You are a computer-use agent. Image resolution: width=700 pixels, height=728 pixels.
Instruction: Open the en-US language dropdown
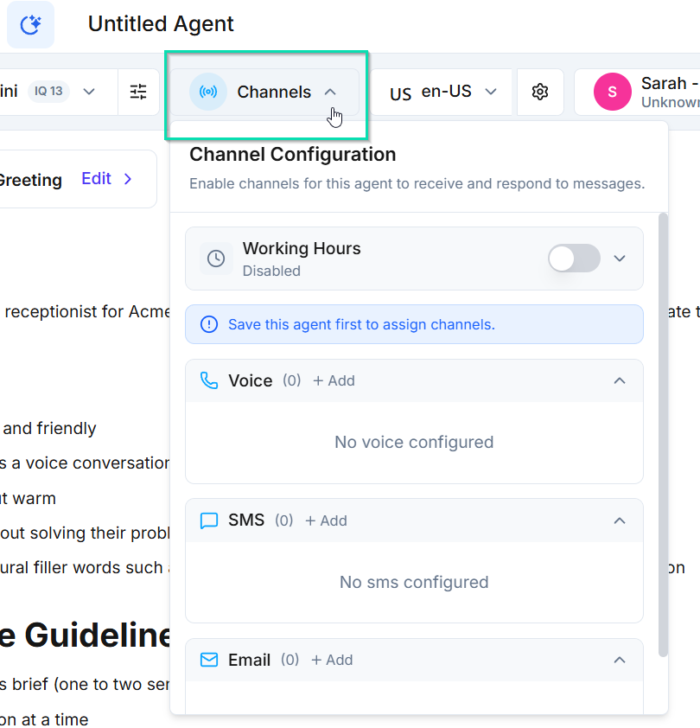pyautogui.click(x=445, y=92)
